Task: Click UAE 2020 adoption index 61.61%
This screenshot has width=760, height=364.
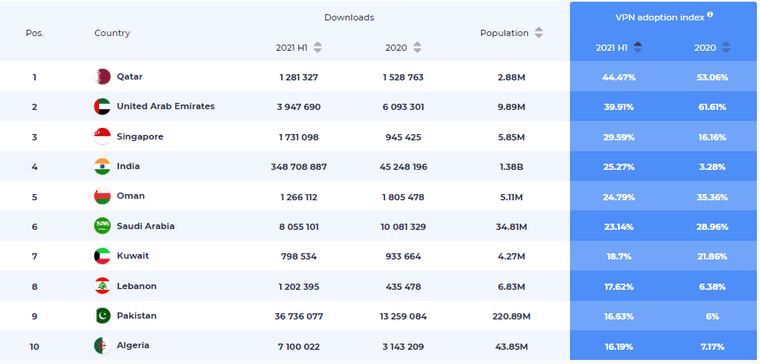Action: (x=712, y=107)
